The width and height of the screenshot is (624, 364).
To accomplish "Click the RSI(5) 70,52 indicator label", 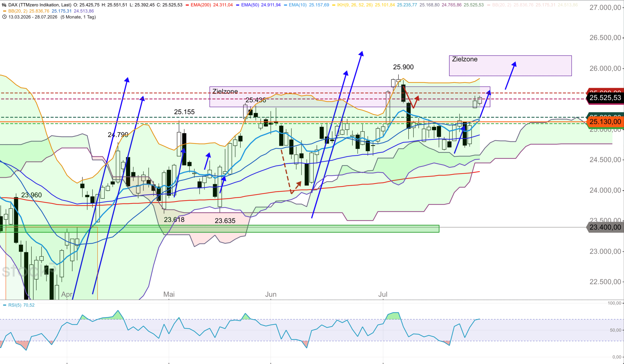I will pyautogui.click(x=22, y=305).
